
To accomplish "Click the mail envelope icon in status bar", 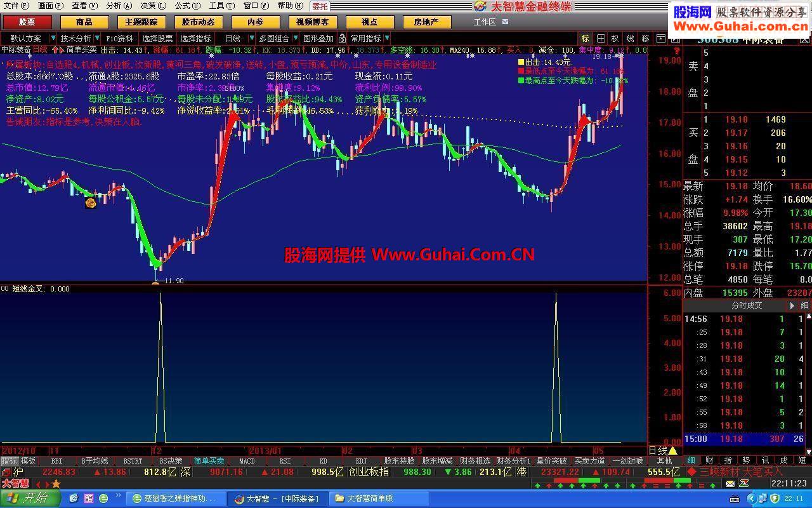I will coord(730,484).
